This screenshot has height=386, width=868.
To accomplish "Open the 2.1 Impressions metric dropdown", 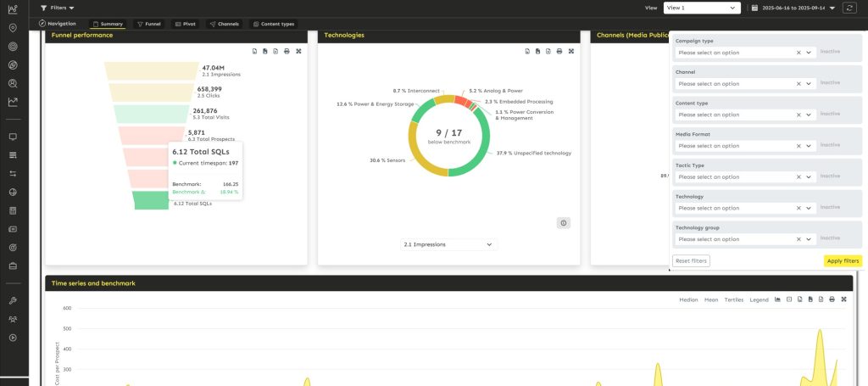I will click(448, 244).
